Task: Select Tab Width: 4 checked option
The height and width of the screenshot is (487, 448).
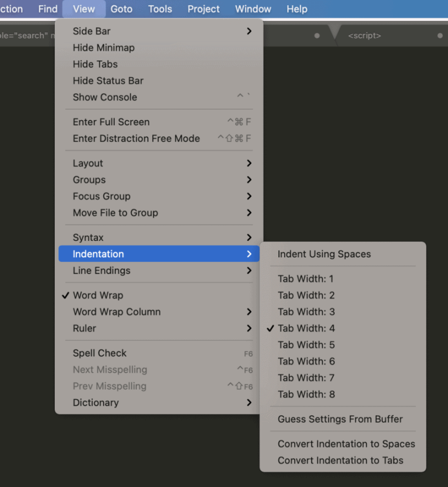Action: [306, 328]
